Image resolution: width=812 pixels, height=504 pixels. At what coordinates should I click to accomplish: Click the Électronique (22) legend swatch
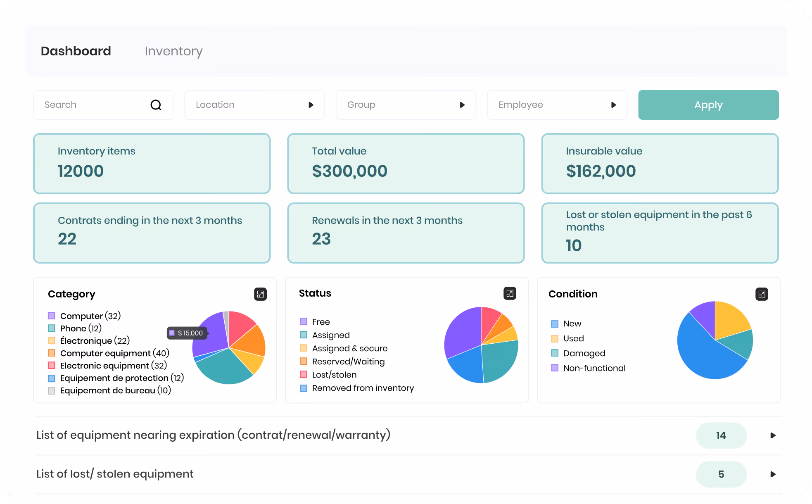pyautogui.click(x=52, y=341)
